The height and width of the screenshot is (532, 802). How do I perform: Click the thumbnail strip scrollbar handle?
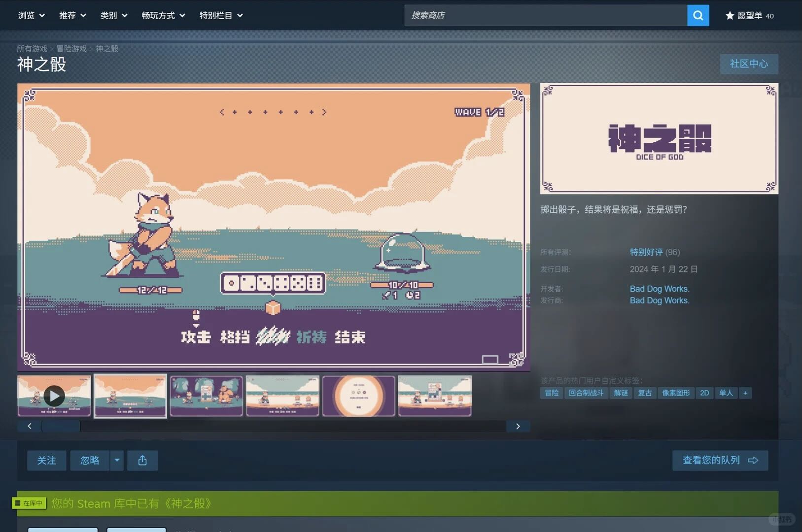coord(62,426)
